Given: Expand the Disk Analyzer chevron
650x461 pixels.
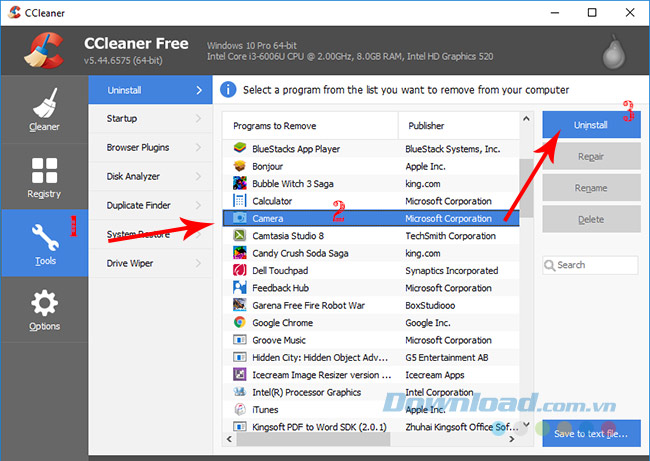Looking at the screenshot, I should click(198, 177).
